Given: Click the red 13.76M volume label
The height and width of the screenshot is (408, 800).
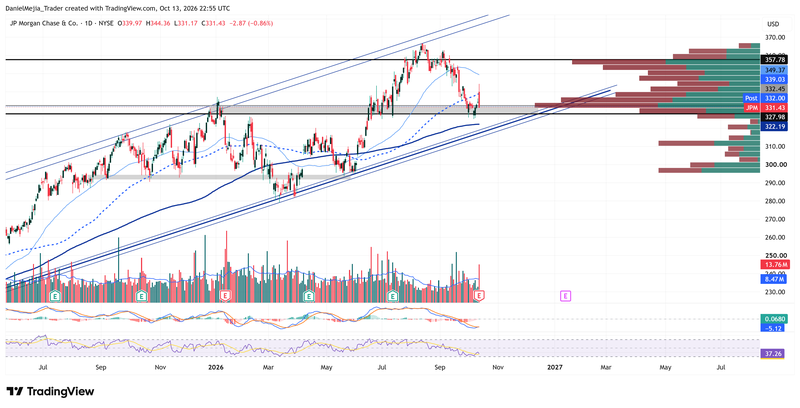Looking at the screenshot, I should (x=774, y=265).
